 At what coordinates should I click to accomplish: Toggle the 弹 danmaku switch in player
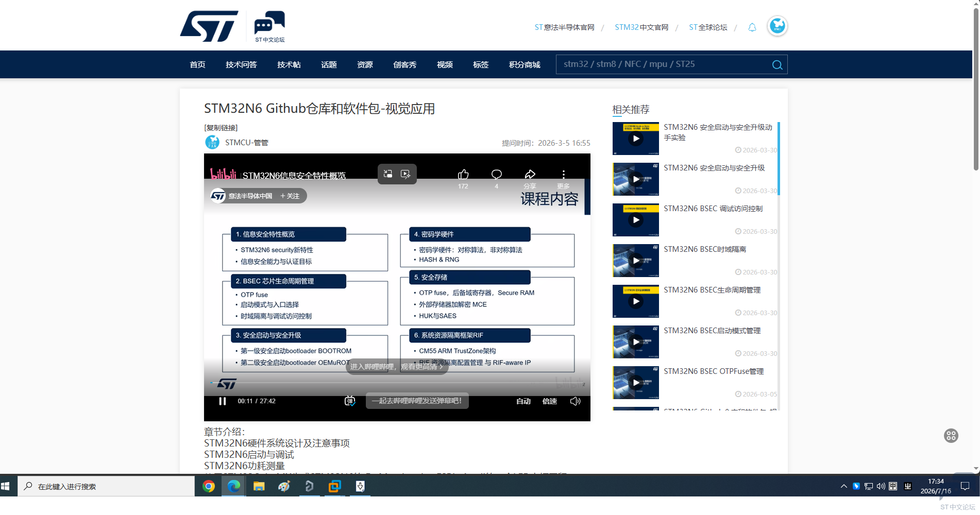pos(350,401)
